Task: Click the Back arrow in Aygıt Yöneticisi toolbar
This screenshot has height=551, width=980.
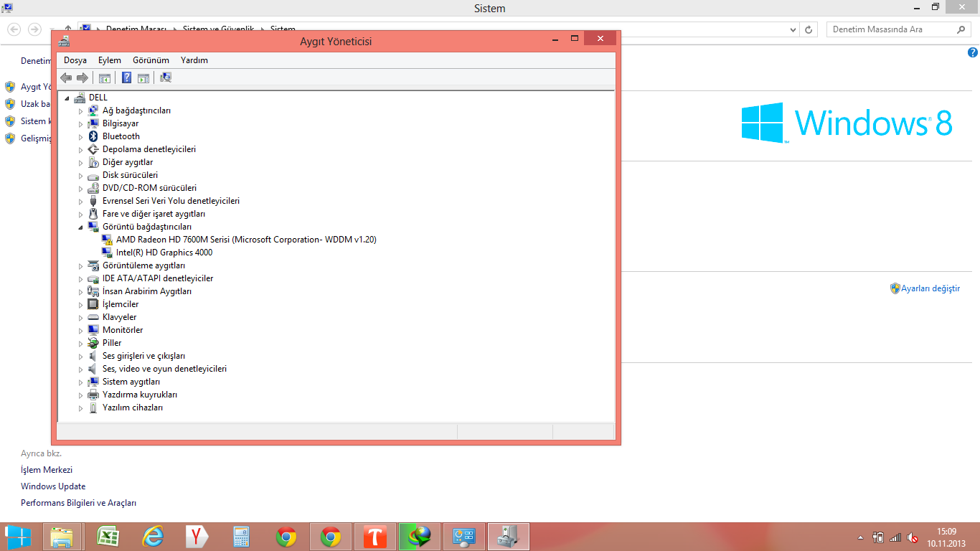Action: pyautogui.click(x=66, y=77)
